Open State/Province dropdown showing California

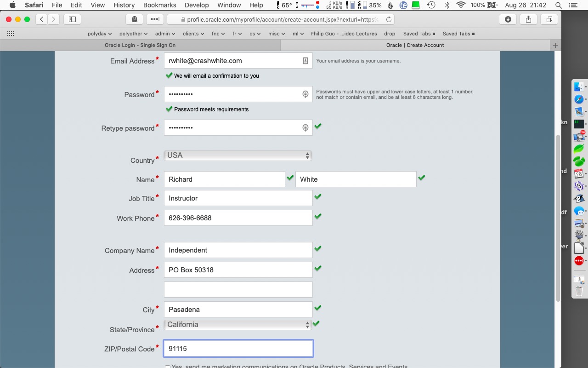[238, 325]
